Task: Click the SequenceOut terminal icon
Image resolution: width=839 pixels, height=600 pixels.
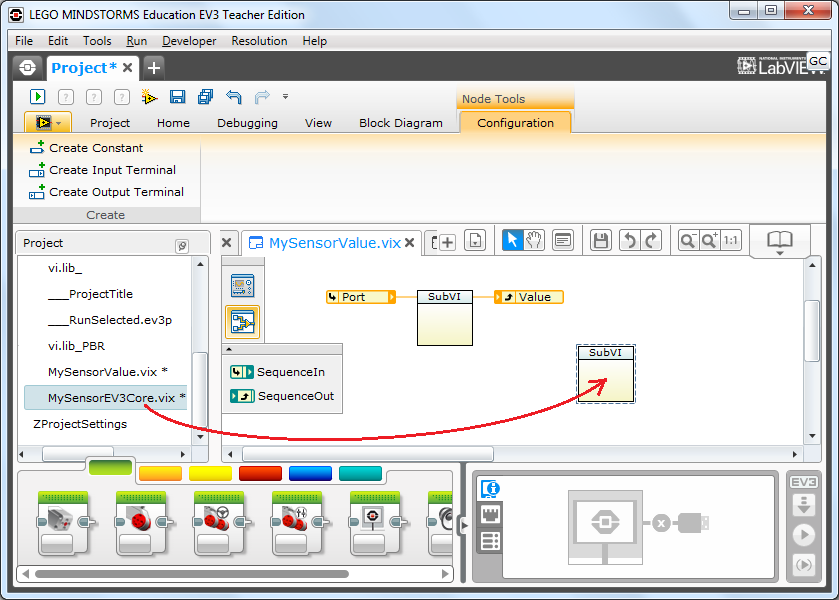Action: click(x=242, y=396)
